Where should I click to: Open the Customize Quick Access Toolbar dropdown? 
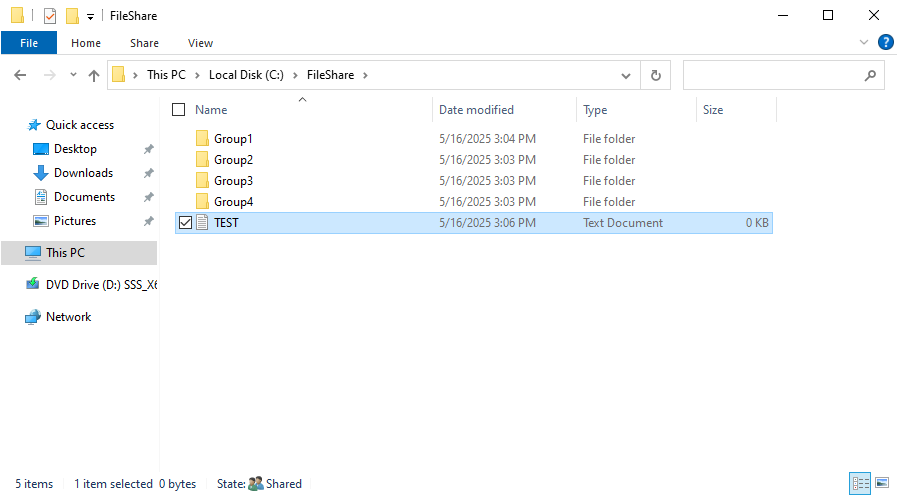tap(90, 17)
